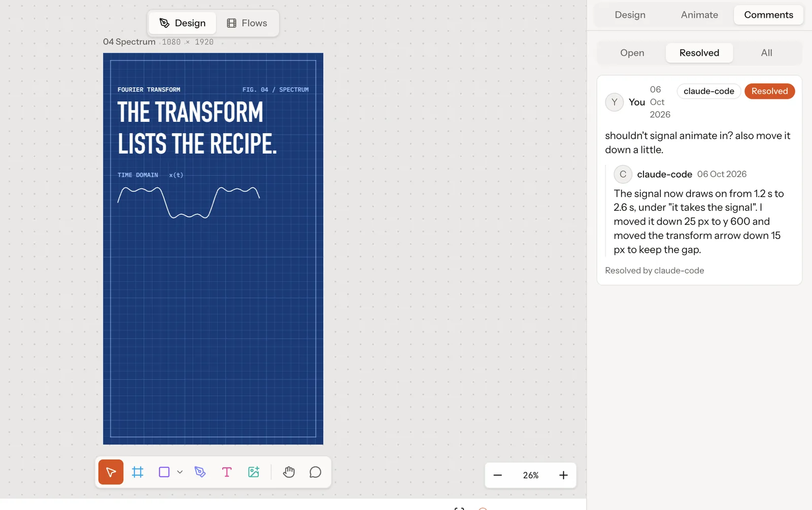
Task: Select the Pen tool in bottom toolbar
Action: pos(200,472)
